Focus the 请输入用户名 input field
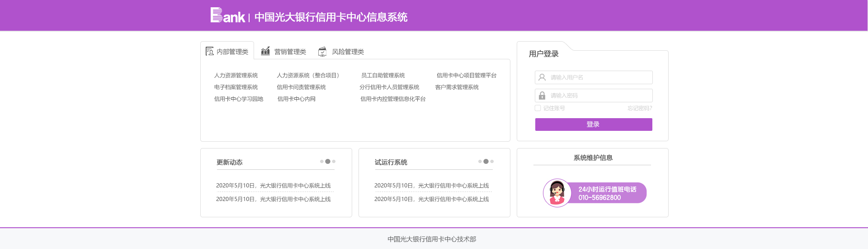 (x=594, y=77)
